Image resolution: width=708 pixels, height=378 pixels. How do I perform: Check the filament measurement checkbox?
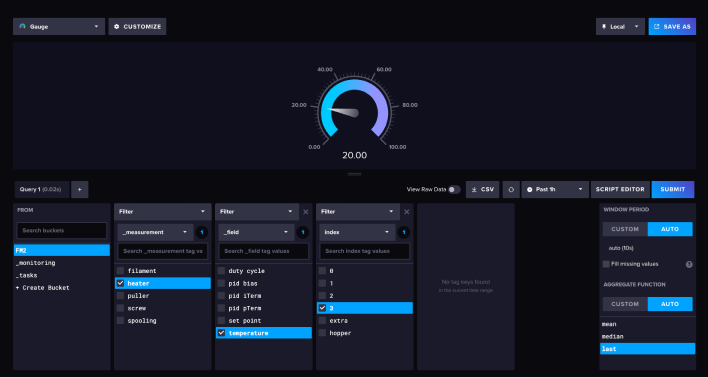pos(120,271)
